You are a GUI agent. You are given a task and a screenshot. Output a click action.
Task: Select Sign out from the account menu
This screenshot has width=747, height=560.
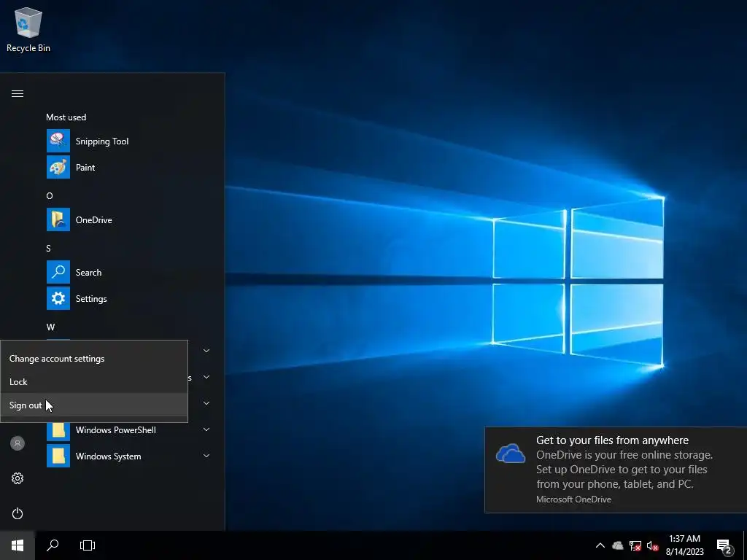coord(94,405)
